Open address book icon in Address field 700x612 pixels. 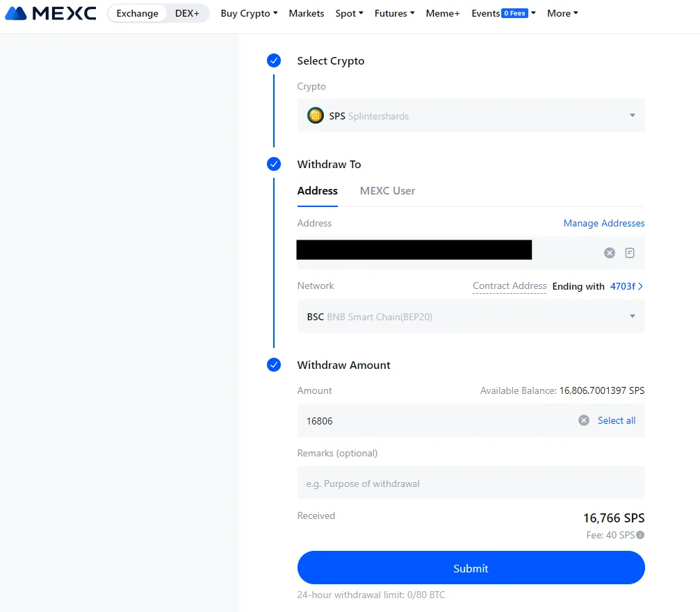630,253
